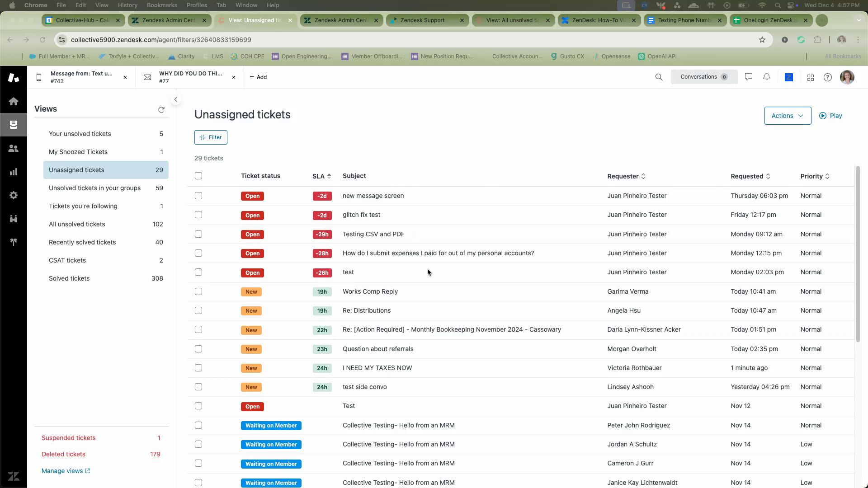Refresh the Views list

161,110
